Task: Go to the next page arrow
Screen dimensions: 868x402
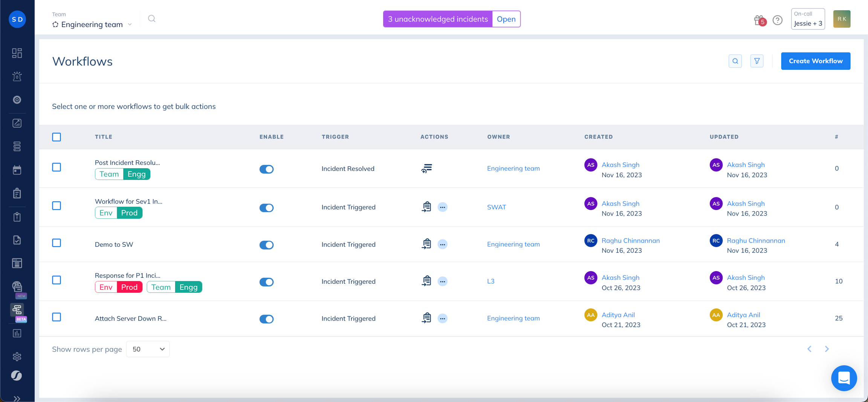Action: 827,349
